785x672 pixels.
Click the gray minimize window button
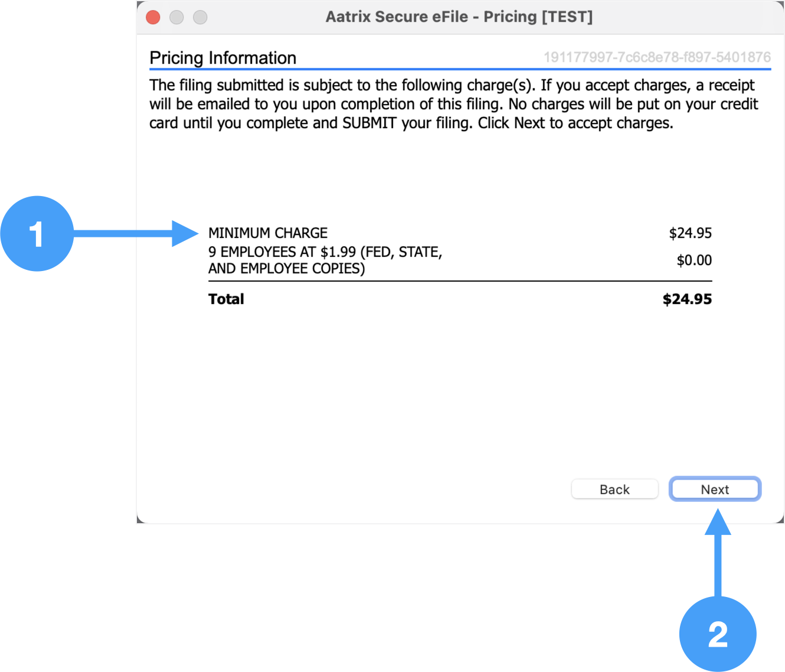[176, 17]
